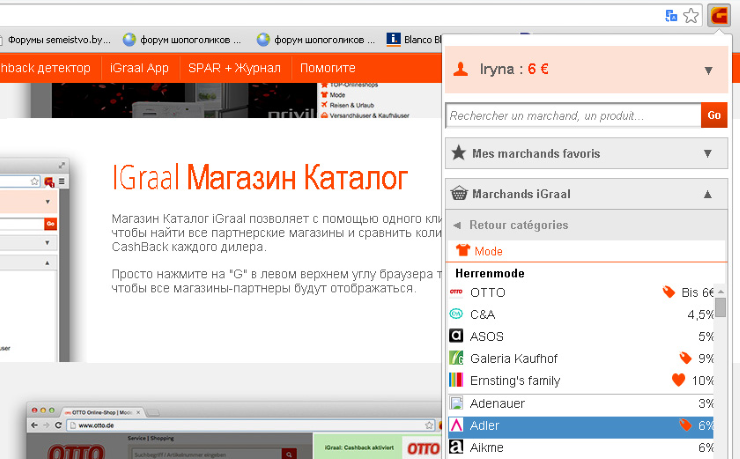Click the OTTO logo icon in list
This screenshot has width=740, height=459.
pos(456,292)
